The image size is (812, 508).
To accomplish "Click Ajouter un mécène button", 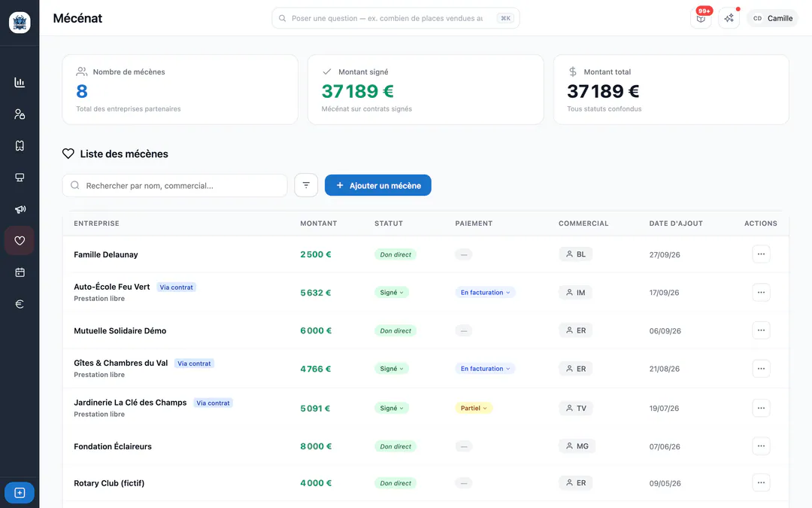I will tap(378, 185).
